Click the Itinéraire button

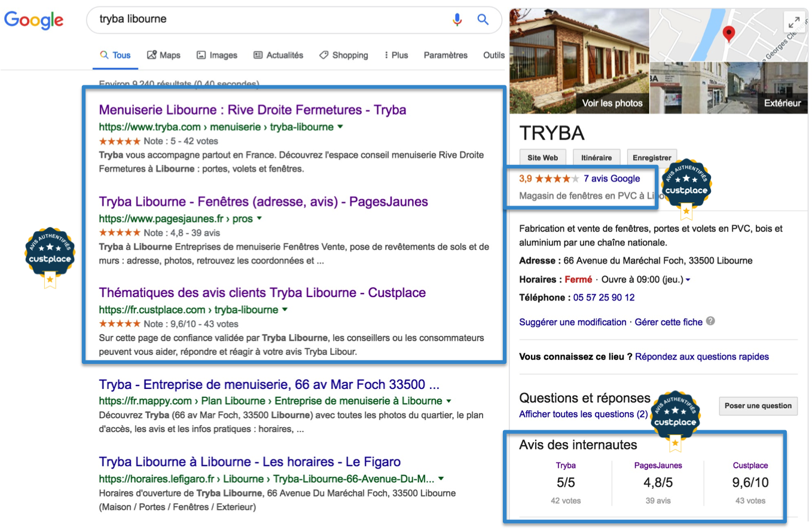tap(596, 158)
